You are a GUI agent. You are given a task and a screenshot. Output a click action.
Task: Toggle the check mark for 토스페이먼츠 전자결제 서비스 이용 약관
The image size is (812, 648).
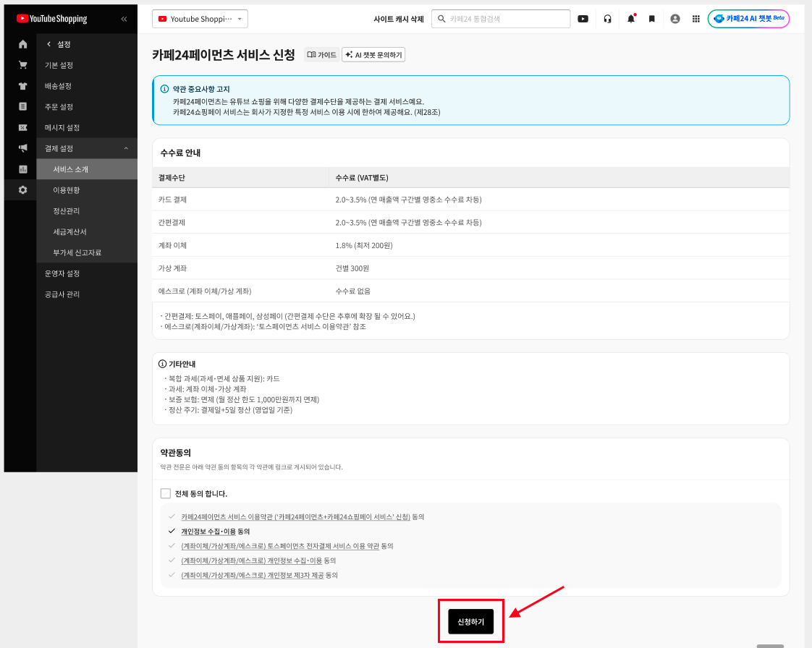(172, 545)
